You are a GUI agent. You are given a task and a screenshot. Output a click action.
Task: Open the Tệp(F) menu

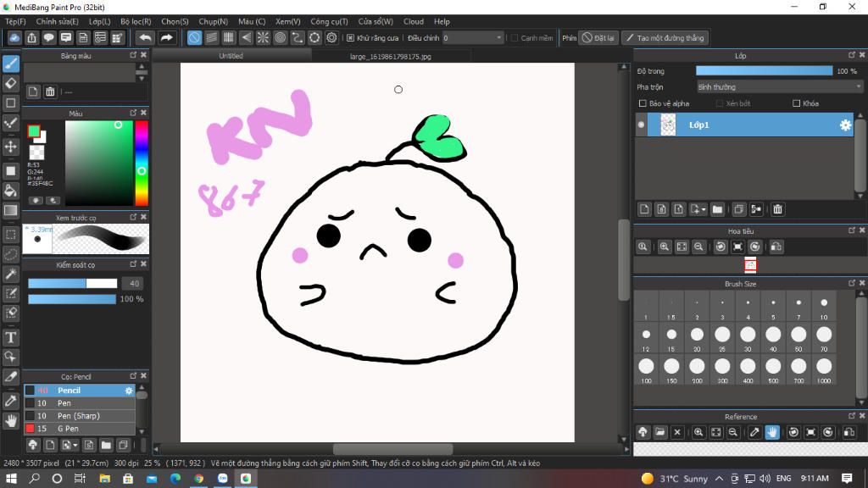tap(15, 21)
